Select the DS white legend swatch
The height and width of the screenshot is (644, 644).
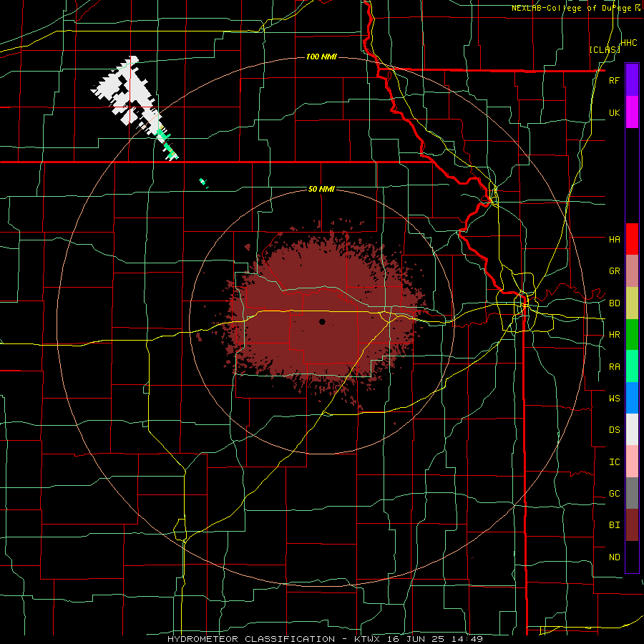point(632,429)
